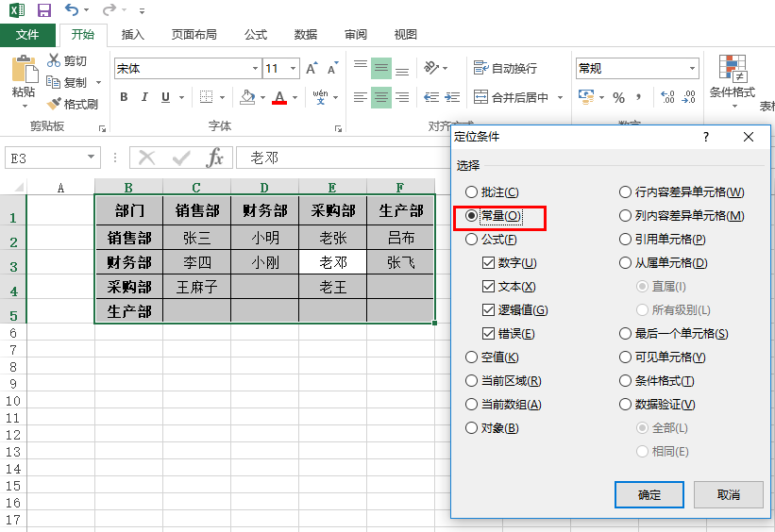Select the Format Painter brush

(x=54, y=104)
